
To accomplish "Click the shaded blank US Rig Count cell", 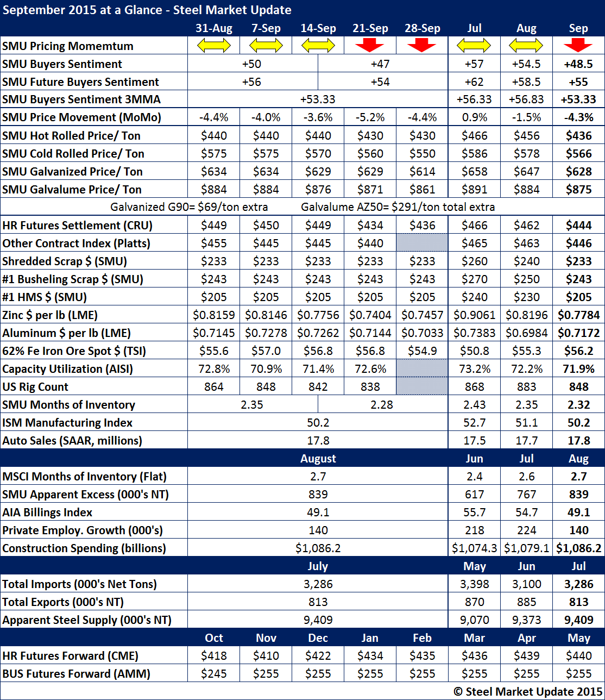I will [x=422, y=386].
